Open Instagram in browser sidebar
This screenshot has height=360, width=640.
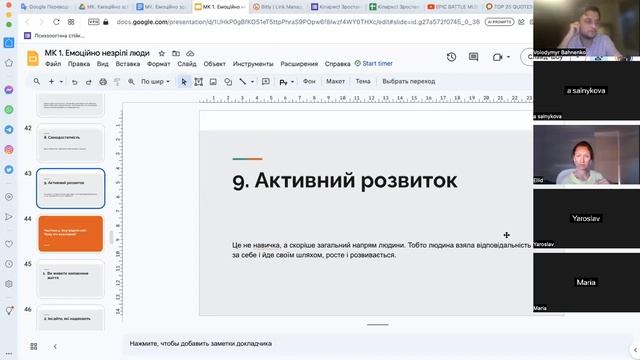pyautogui.click(x=9, y=149)
